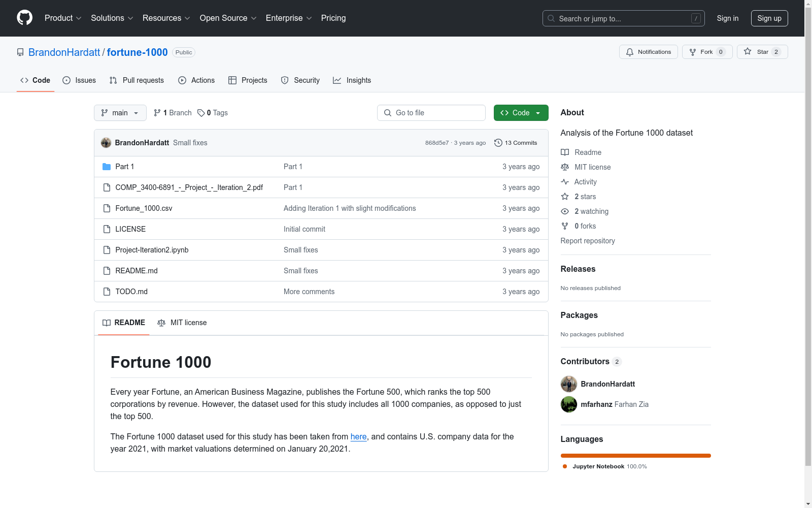Screen dimensions: 812x508
Task: Click the file icon beside LICENSE
Action: (x=107, y=229)
